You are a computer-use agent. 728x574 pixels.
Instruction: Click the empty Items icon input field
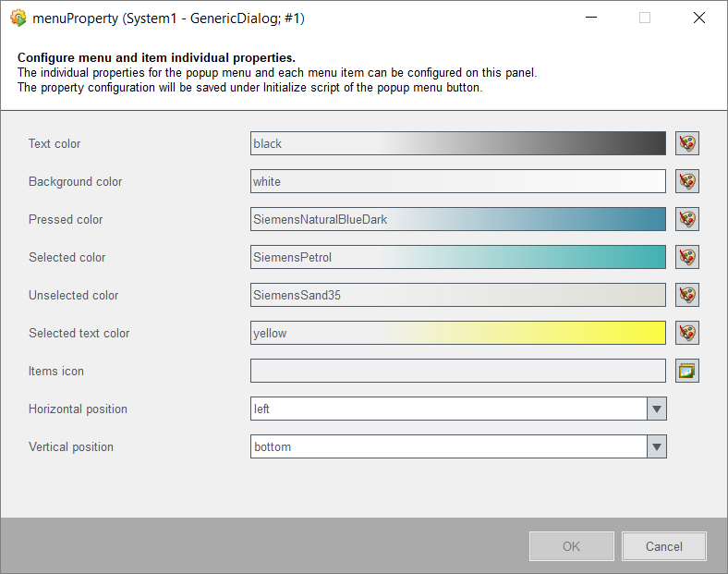coord(457,371)
